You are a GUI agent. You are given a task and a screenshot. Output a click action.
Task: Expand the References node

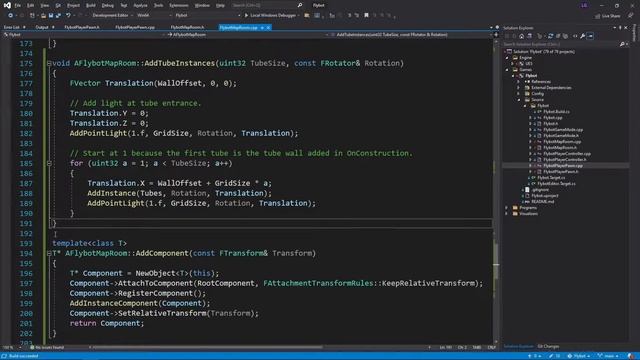coord(519,82)
